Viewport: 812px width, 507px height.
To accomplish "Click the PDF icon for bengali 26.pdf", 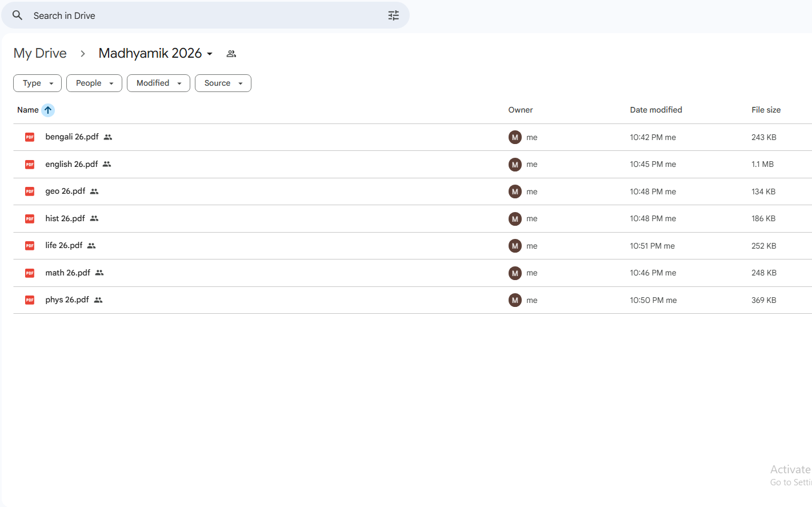I will coord(30,137).
